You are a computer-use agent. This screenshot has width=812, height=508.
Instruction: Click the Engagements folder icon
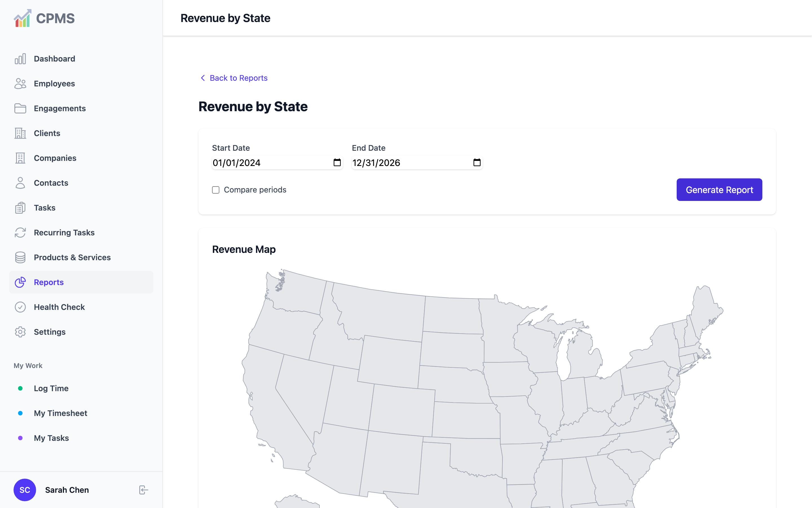(20, 109)
